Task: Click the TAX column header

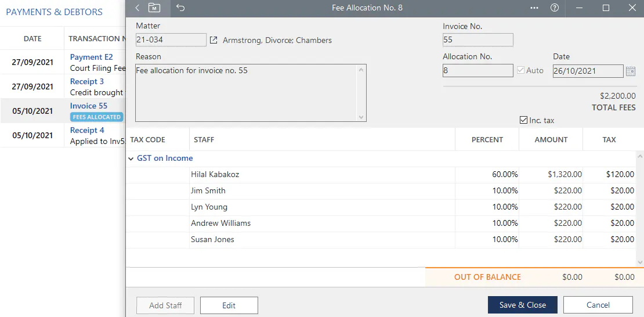Action: tap(609, 139)
